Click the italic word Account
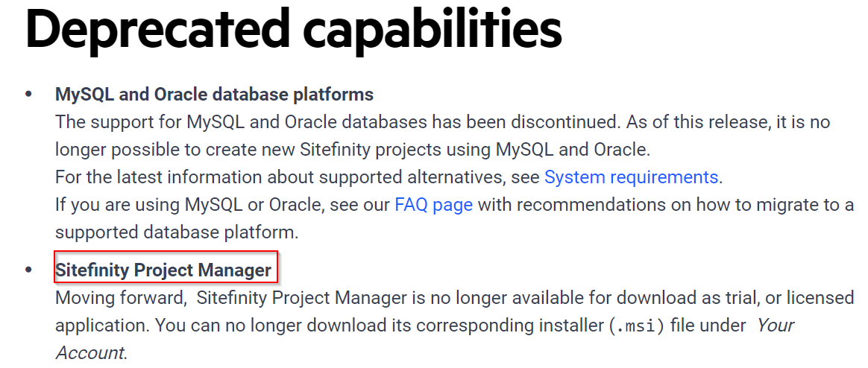868x368 pixels. click(x=91, y=353)
